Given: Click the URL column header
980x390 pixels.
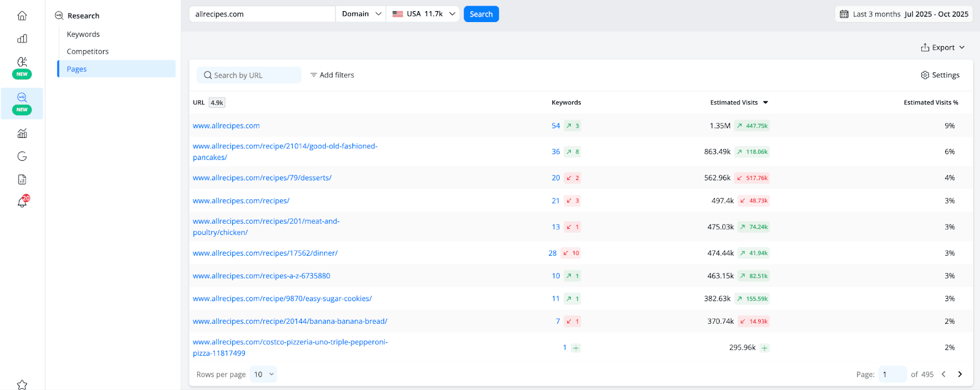Looking at the screenshot, I should point(198,102).
